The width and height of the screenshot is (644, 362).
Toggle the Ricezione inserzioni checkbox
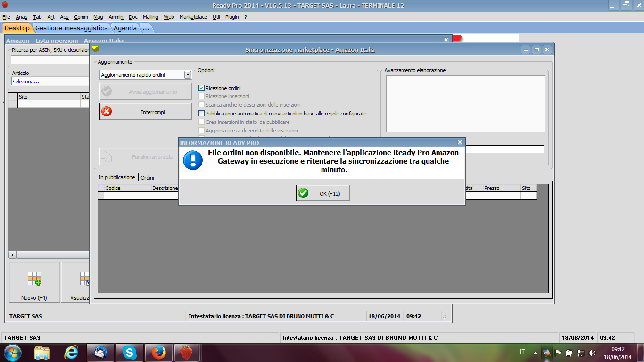[201, 96]
